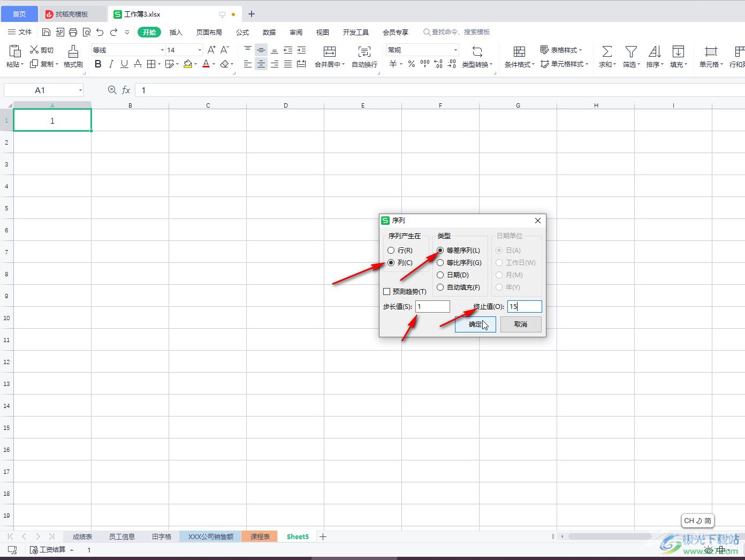The width and height of the screenshot is (745, 560).
Task: Open the 成绩表 sheet tab
Action: coord(82,536)
